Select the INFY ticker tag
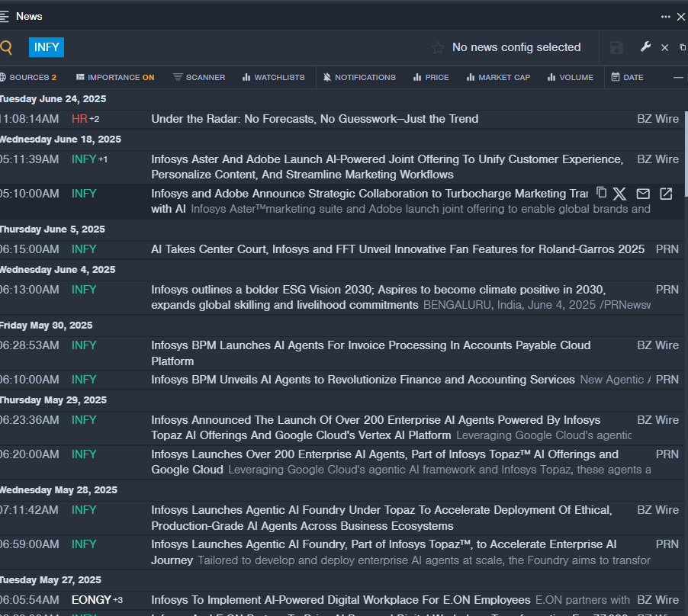 click(x=47, y=47)
